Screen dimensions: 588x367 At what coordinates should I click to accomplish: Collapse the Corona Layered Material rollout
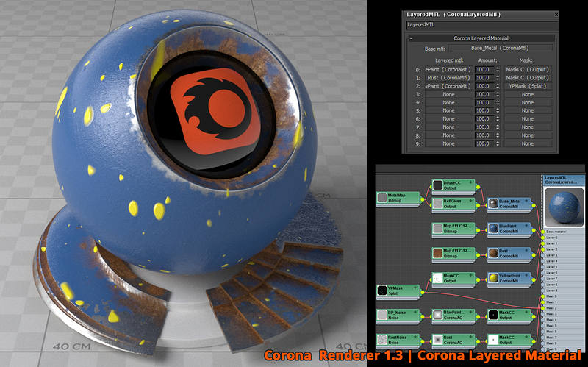point(411,38)
